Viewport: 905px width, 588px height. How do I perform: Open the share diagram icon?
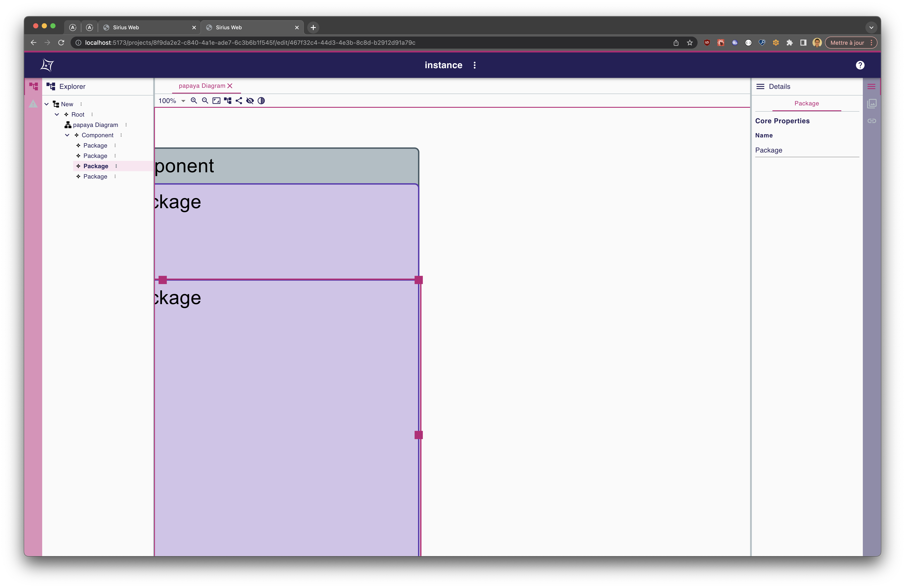click(239, 101)
